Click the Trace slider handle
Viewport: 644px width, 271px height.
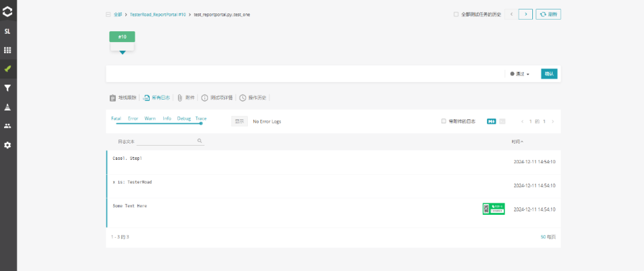coord(201,123)
